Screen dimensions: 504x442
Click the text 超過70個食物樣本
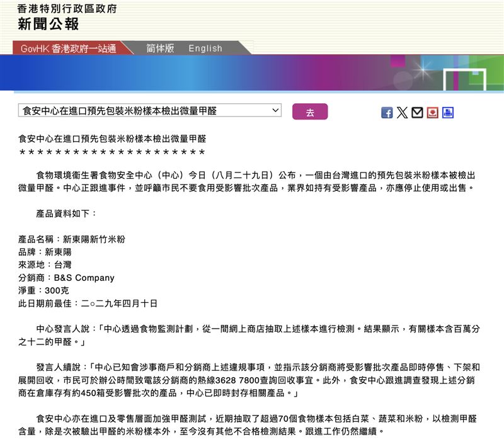click(x=297, y=419)
